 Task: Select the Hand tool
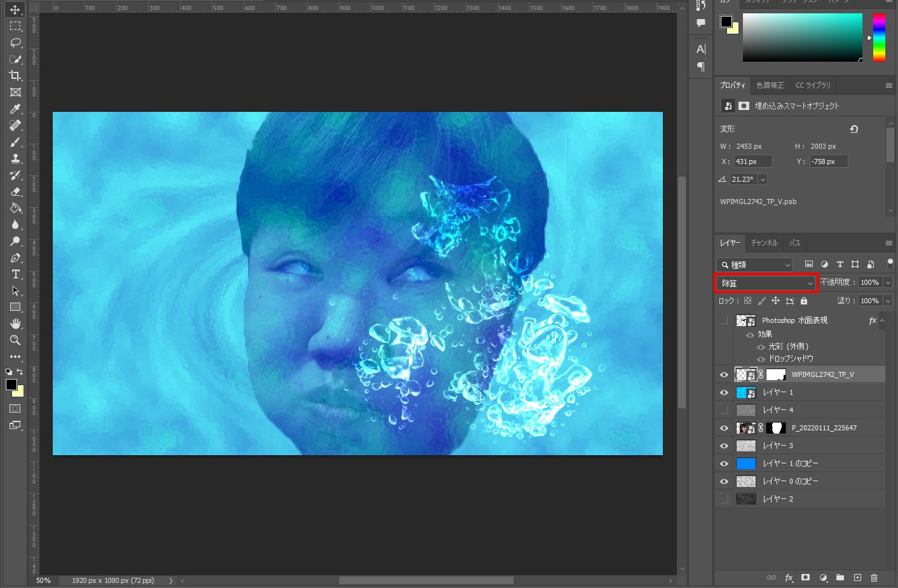point(15,324)
